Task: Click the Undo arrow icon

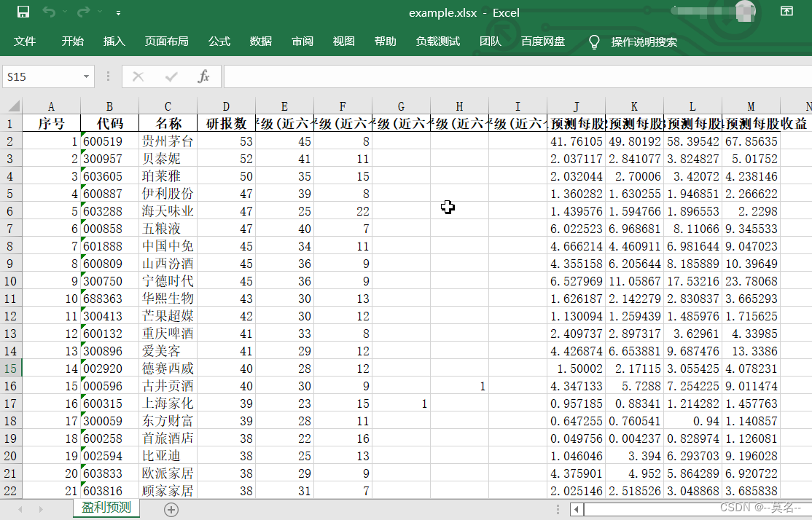Action: (49, 12)
